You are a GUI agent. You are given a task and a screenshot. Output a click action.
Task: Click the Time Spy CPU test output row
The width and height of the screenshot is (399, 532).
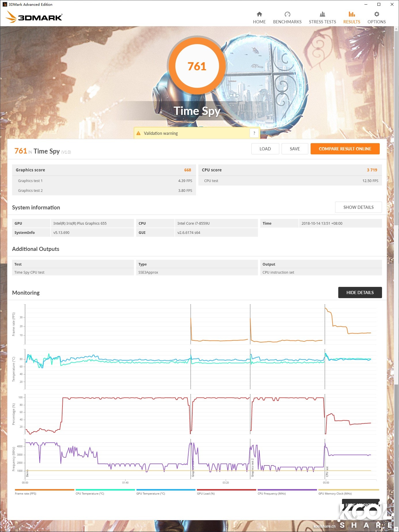[x=73, y=272]
